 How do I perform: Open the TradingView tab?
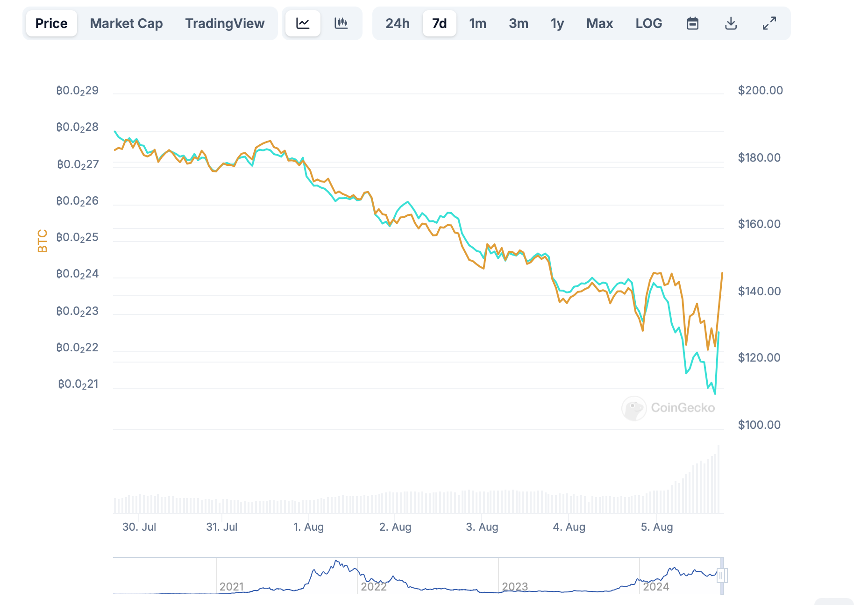(225, 23)
